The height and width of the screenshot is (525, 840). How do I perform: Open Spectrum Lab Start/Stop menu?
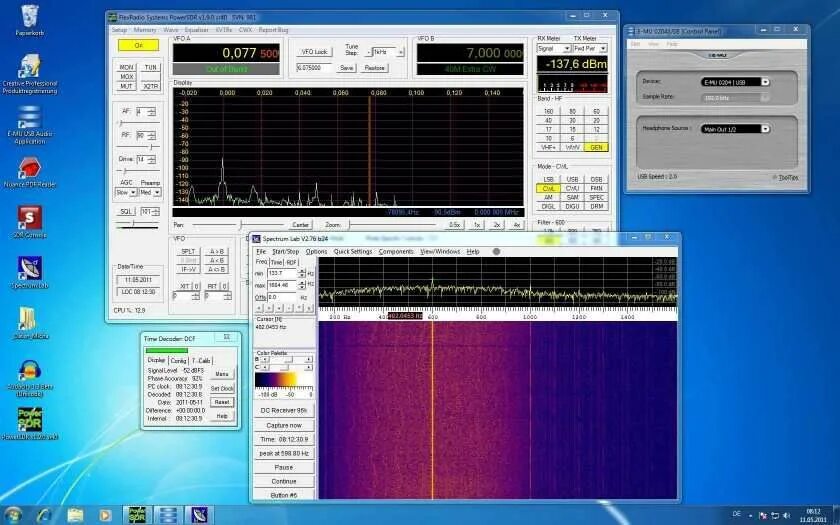click(286, 251)
